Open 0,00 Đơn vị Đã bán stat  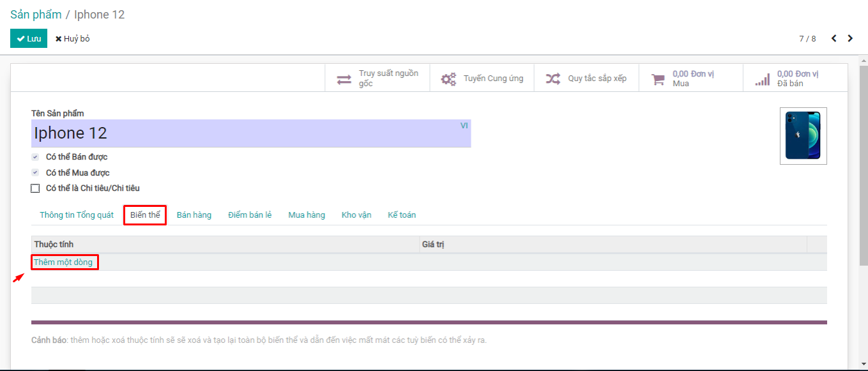click(x=795, y=78)
